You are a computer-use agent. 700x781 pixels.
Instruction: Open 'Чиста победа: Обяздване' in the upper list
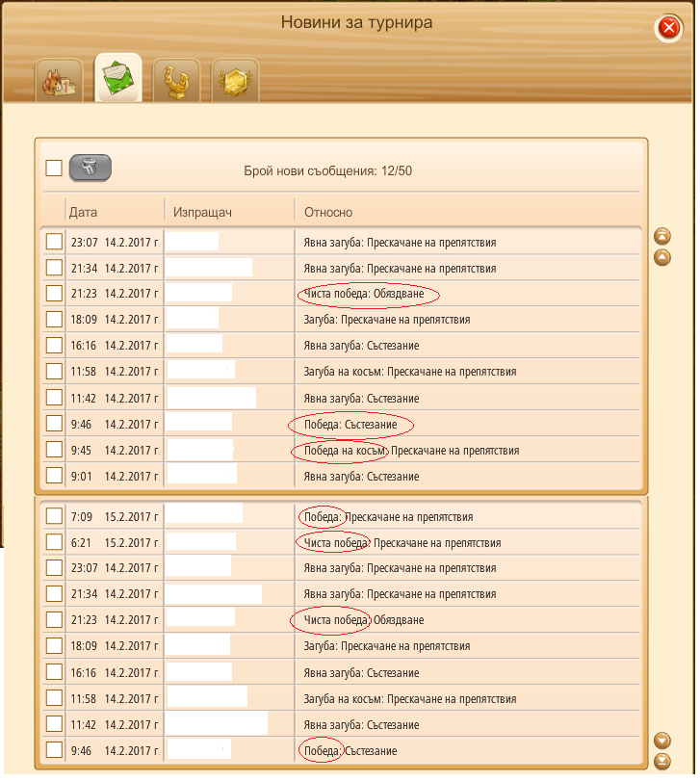363,294
